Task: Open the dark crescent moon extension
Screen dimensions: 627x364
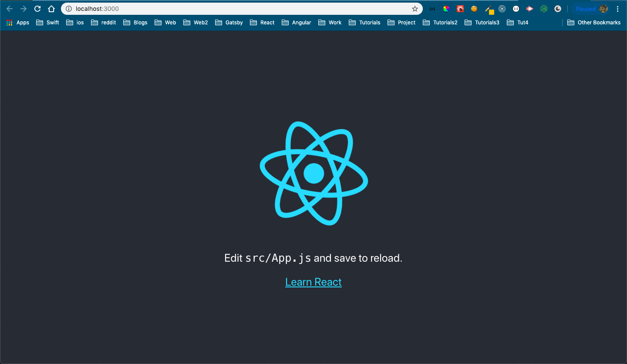Action: pyautogui.click(x=558, y=9)
